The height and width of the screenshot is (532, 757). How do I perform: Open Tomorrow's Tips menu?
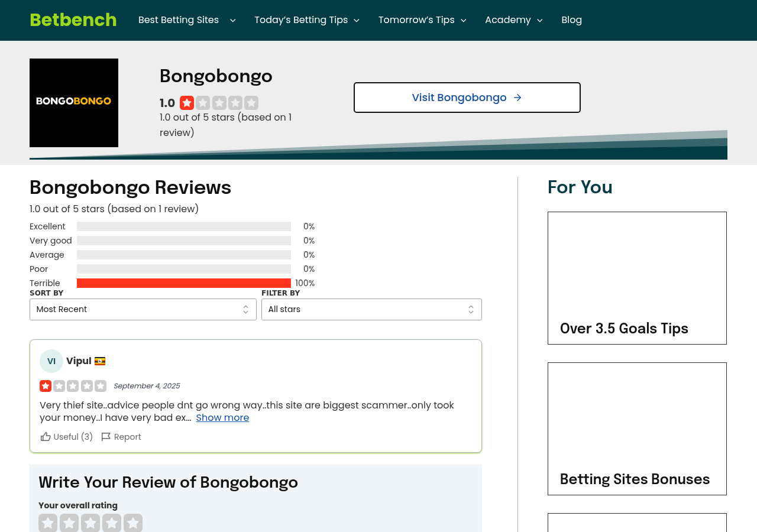416,20
